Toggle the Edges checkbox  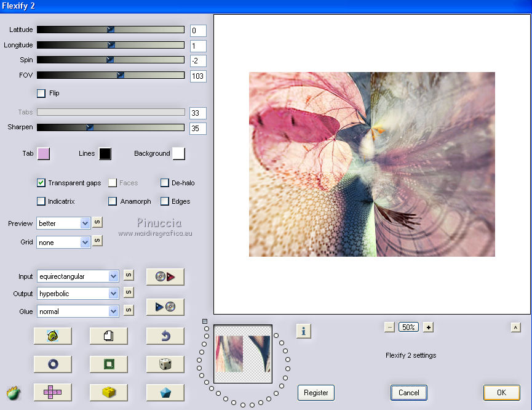click(165, 201)
